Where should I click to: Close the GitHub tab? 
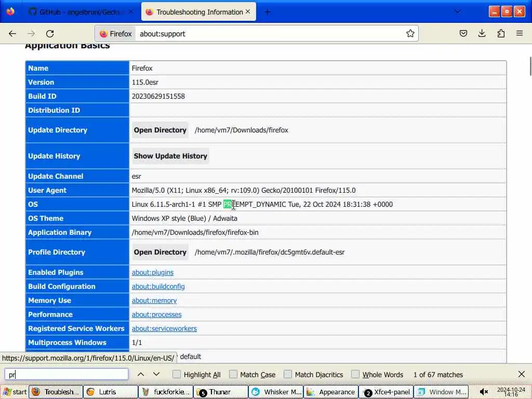point(131,12)
